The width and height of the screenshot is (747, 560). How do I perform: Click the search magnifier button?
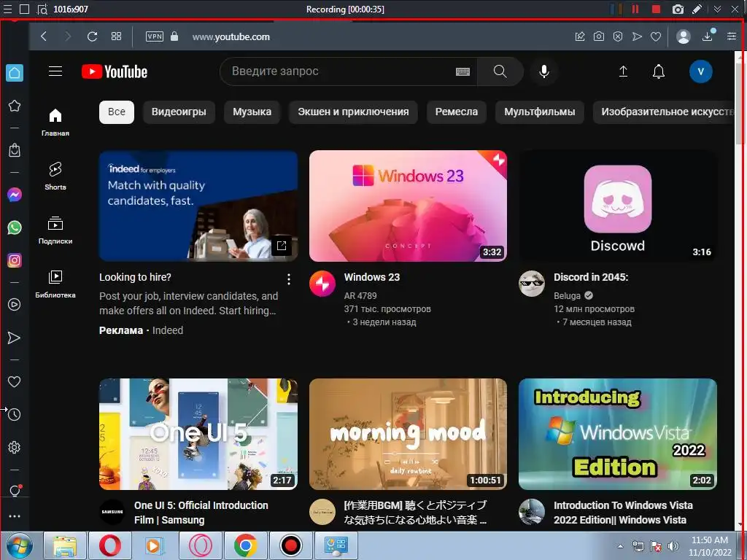500,71
